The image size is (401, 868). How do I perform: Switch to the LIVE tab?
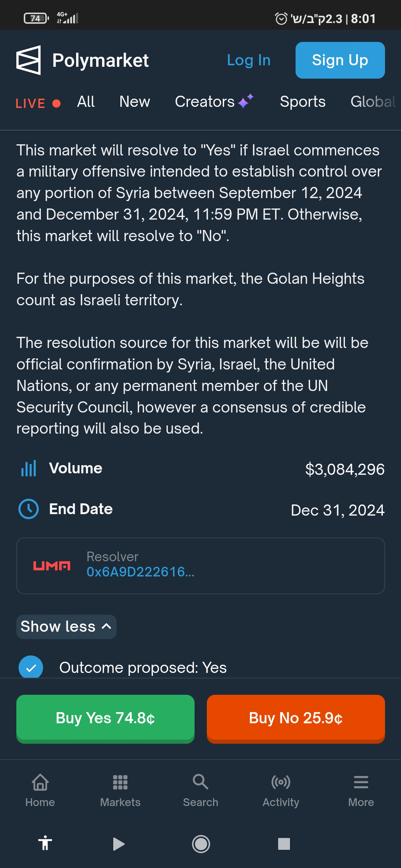[x=38, y=103]
